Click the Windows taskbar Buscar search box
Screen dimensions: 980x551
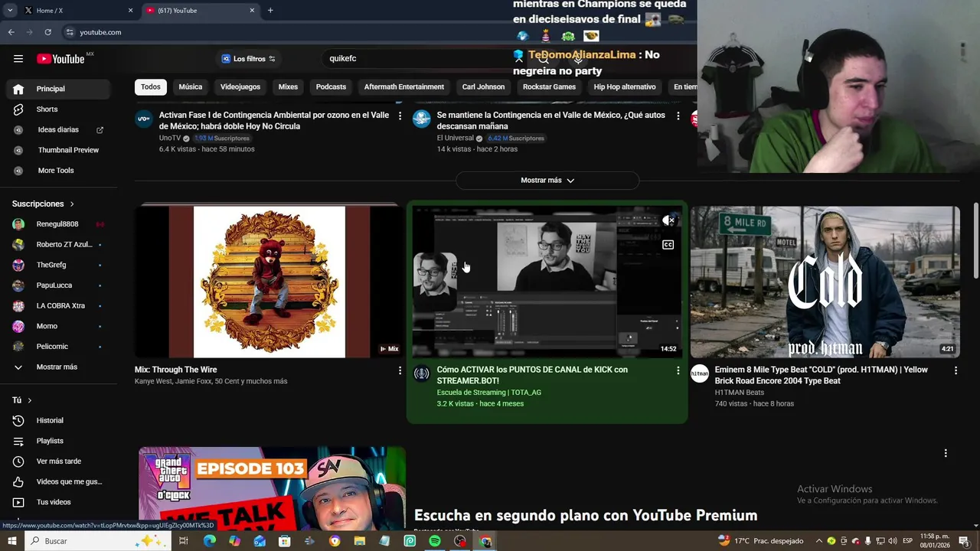98,541
